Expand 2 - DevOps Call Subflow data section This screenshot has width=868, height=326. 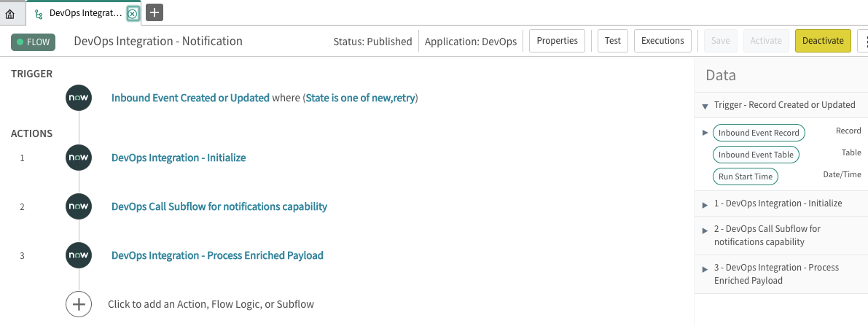coord(705,230)
